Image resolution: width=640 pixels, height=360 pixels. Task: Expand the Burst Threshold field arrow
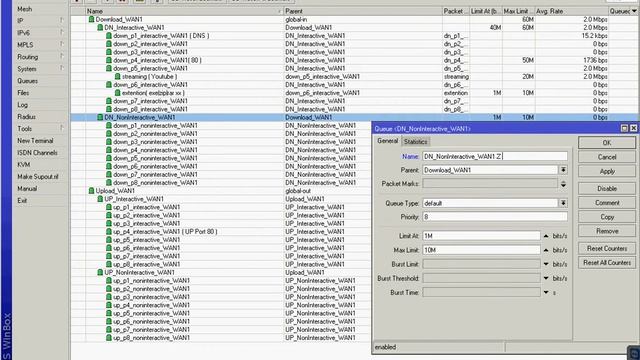pos(546,278)
